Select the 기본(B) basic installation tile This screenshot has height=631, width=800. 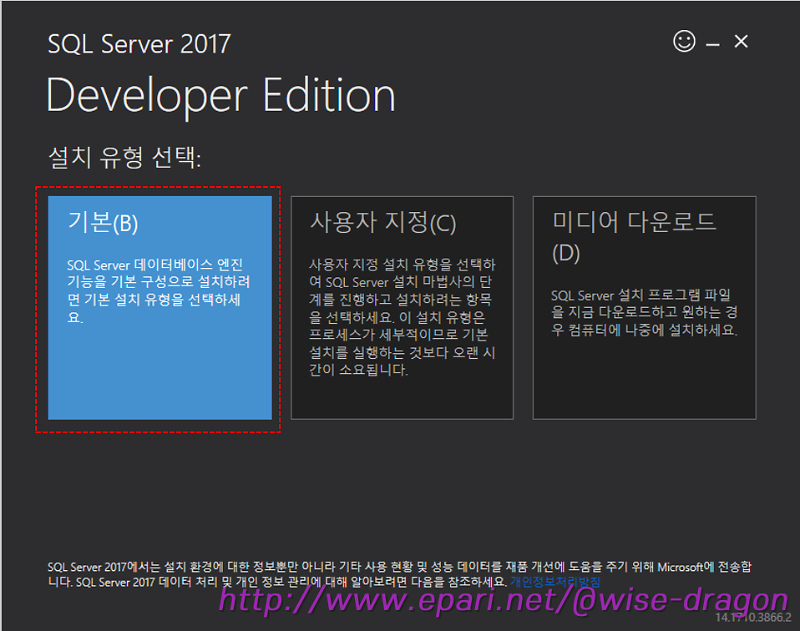point(160,308)
